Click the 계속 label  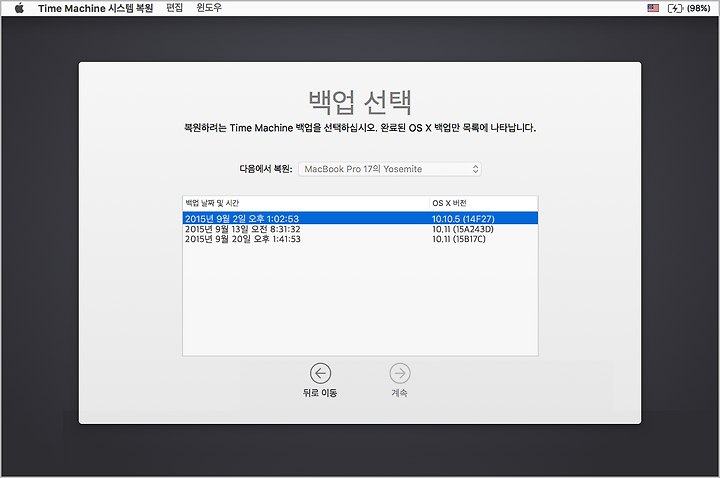[399, 393]
